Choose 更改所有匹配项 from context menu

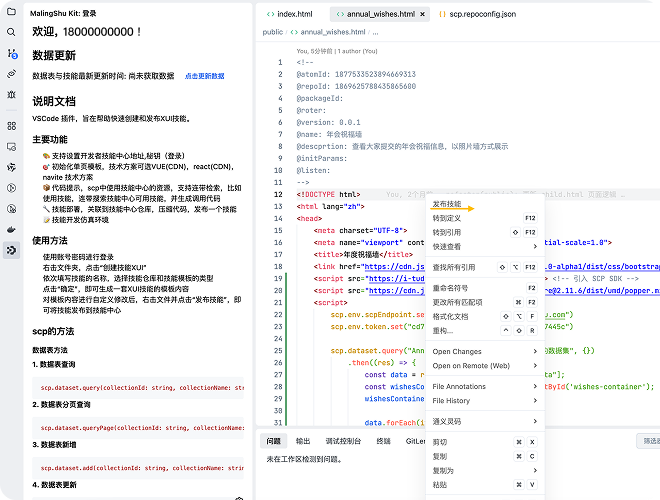[485, 302]
